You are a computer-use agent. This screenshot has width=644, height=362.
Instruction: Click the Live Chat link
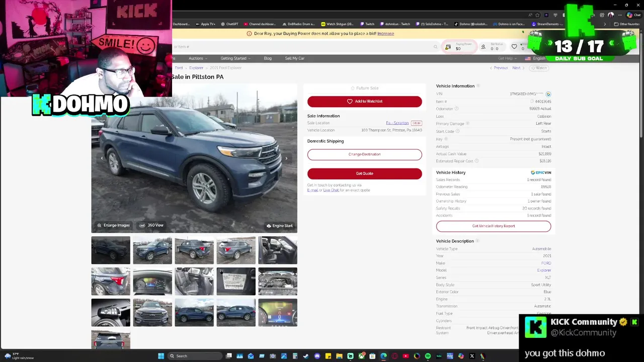pos(331,190)
